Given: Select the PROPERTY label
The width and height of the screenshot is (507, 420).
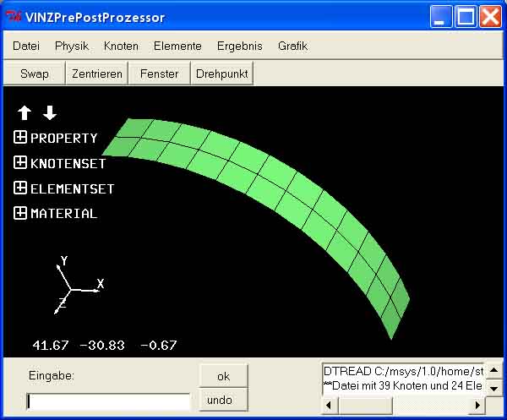Looking at the screenshot, I should [x=63, y=138].
